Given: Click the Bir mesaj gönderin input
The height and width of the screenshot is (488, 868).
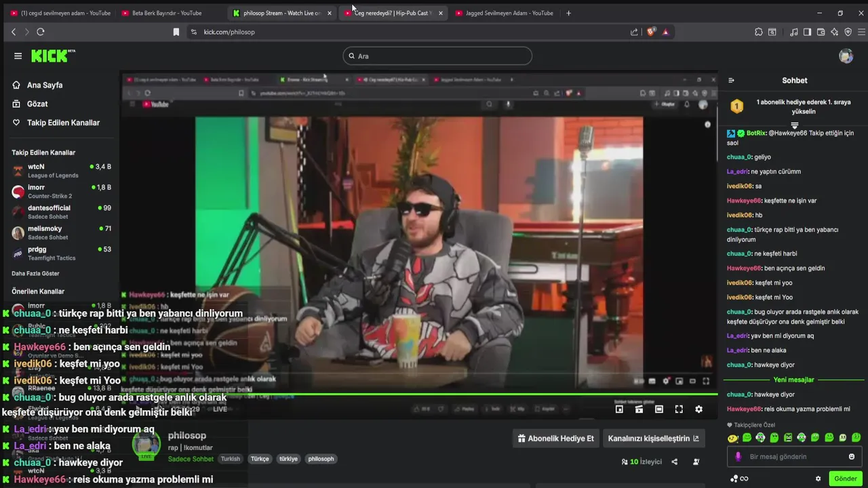Looking at the screenshot, I should [793, 457].
